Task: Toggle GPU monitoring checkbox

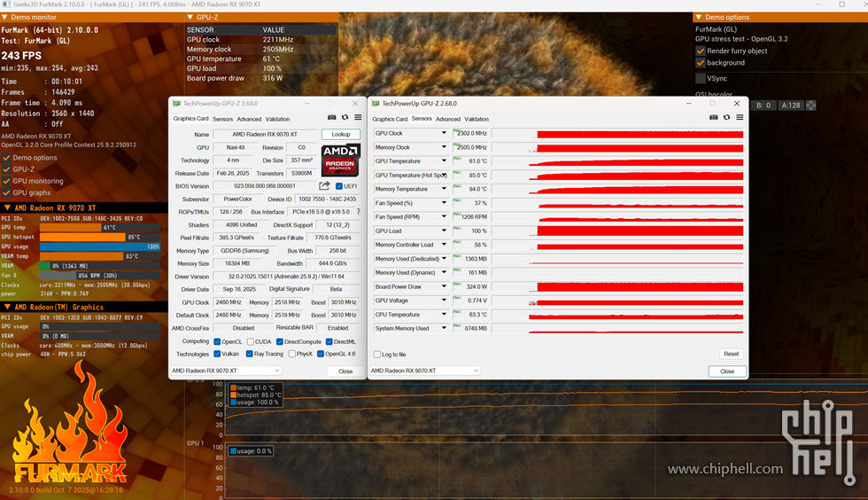Action: (x=7, y=181)
